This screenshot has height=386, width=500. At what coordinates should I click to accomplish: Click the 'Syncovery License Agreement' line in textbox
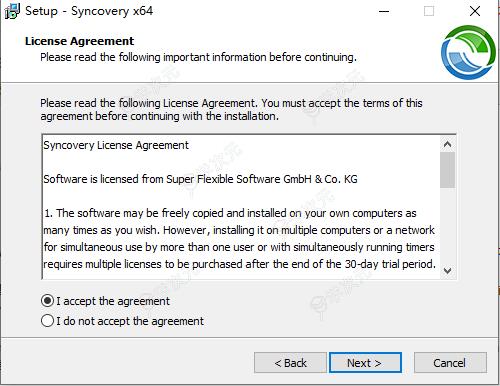coord(116,145)
